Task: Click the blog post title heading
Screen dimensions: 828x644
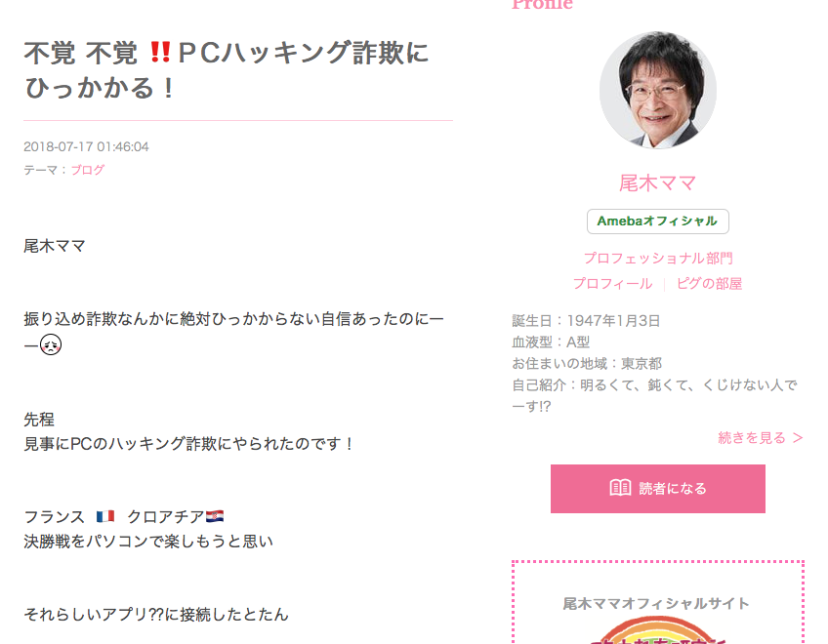Action: [228, 69]
